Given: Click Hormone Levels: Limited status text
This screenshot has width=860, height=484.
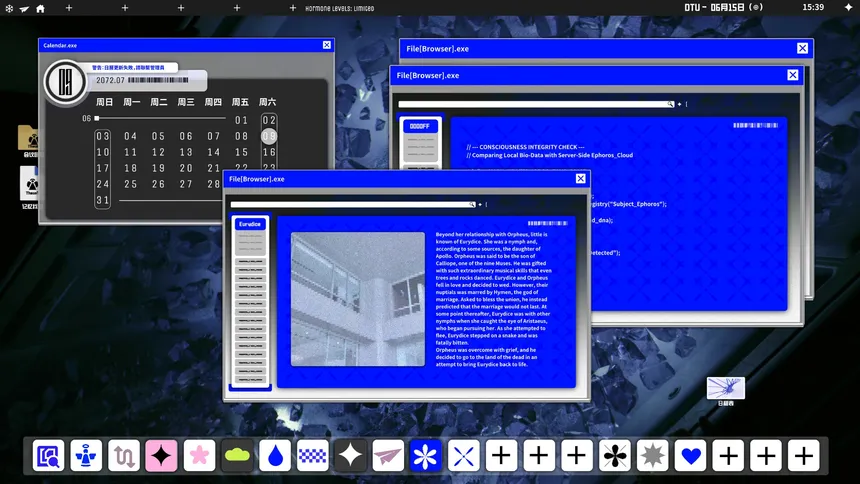Looking at the screenshot, I should point(340,8).
